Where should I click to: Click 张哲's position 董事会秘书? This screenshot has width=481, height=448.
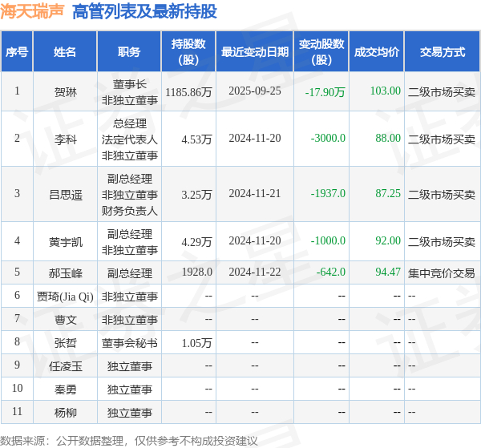tap(129, 343)
